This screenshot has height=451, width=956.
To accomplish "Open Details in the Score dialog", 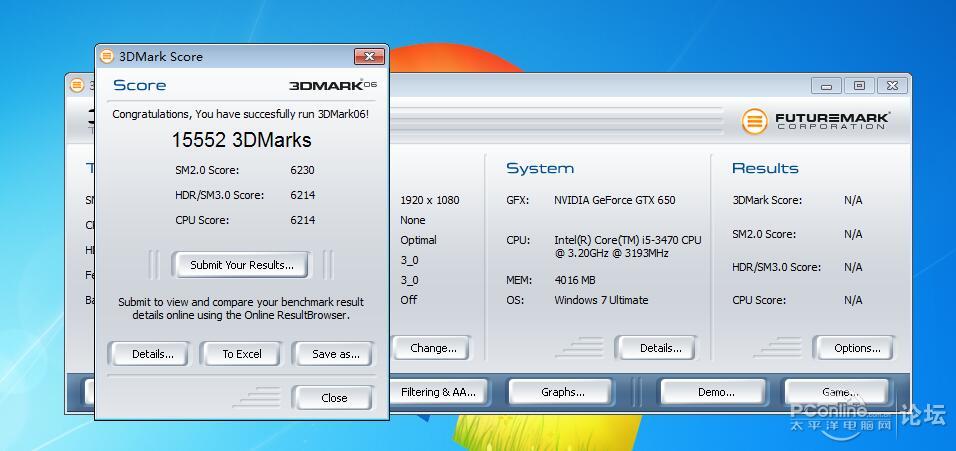I will 149,354.
